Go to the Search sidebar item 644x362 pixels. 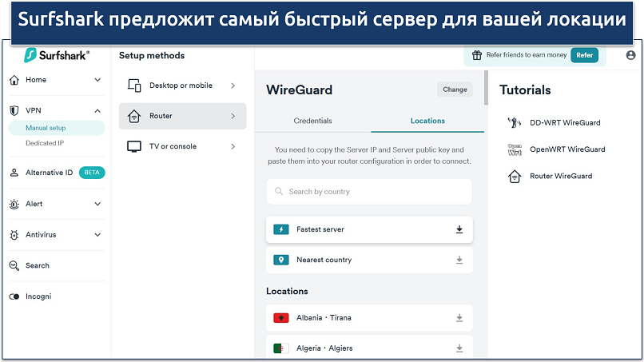(x=38, y=265)
